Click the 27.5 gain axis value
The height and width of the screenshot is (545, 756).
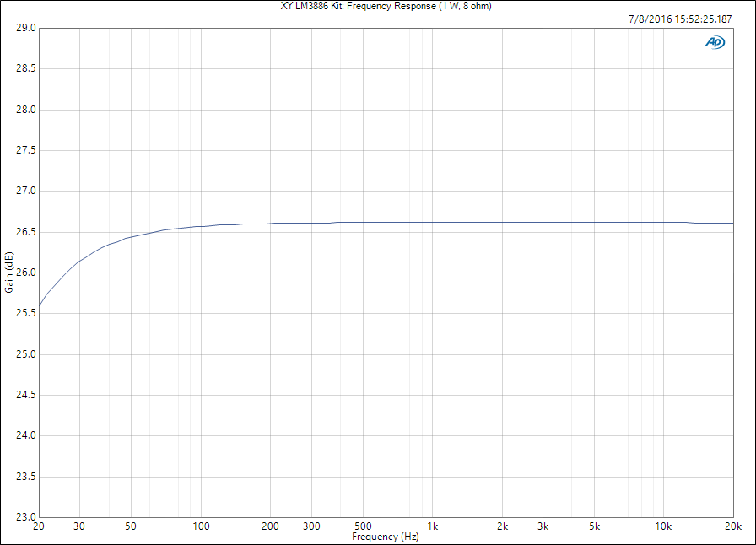click(x=26, y=150)
